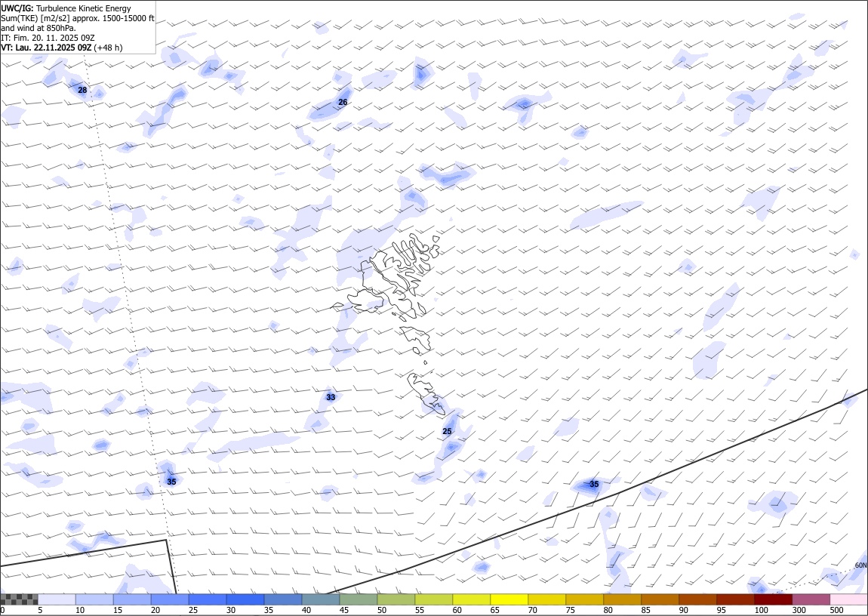Viewport: 868px width, 616px height.
Task: Click the pale pink swatch after 500
Action: coord(848,599)
